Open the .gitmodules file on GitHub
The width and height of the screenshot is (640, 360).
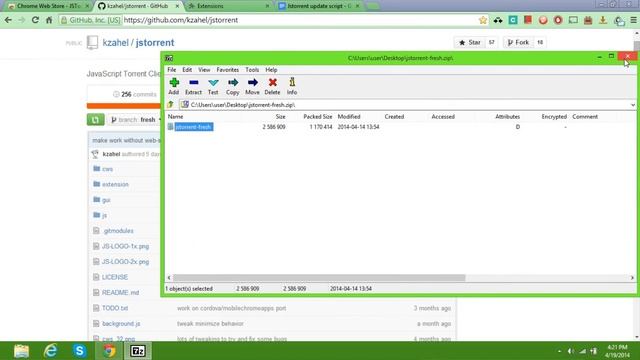[x=118, y=231]
